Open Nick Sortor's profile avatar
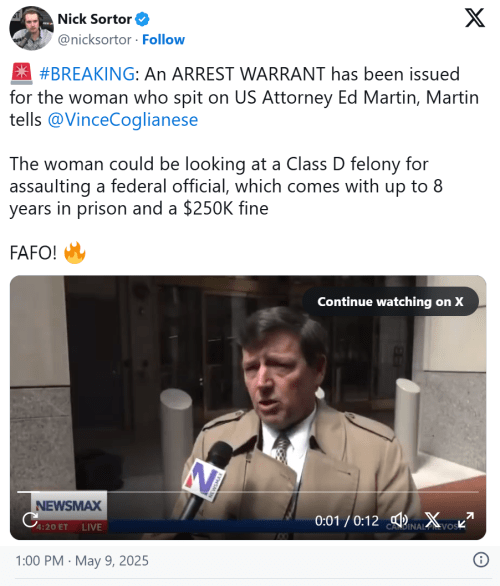This screenshot has height=586, width=500. [31, 28]
